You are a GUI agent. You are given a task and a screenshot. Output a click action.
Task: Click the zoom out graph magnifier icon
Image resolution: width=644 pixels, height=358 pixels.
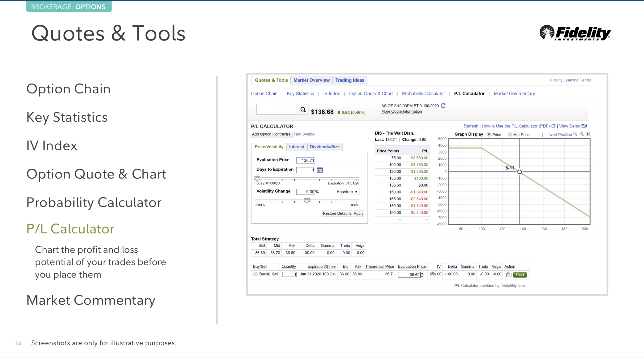[575, 134]
